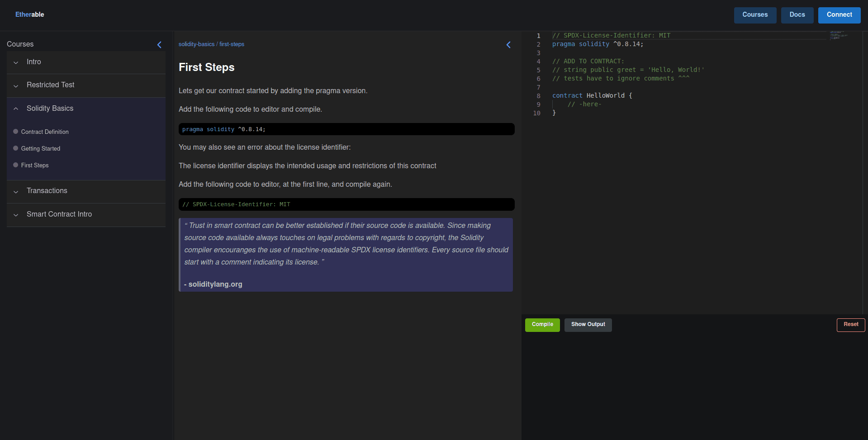This screenshot has width=868, height=440.
Task: Open the Courses page from the top bar
Action: (x=755, y=15)
